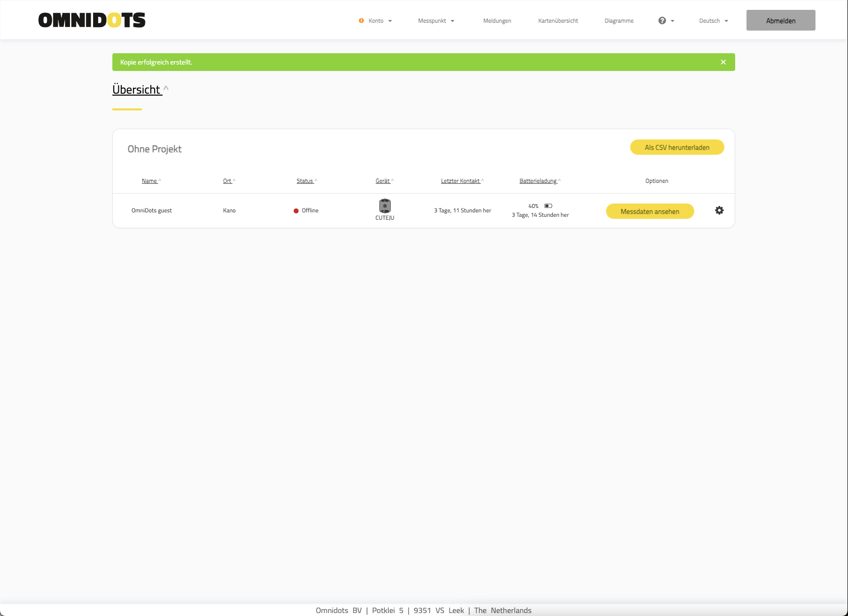Sort by Letzter Kontakt column

[461, 181]
